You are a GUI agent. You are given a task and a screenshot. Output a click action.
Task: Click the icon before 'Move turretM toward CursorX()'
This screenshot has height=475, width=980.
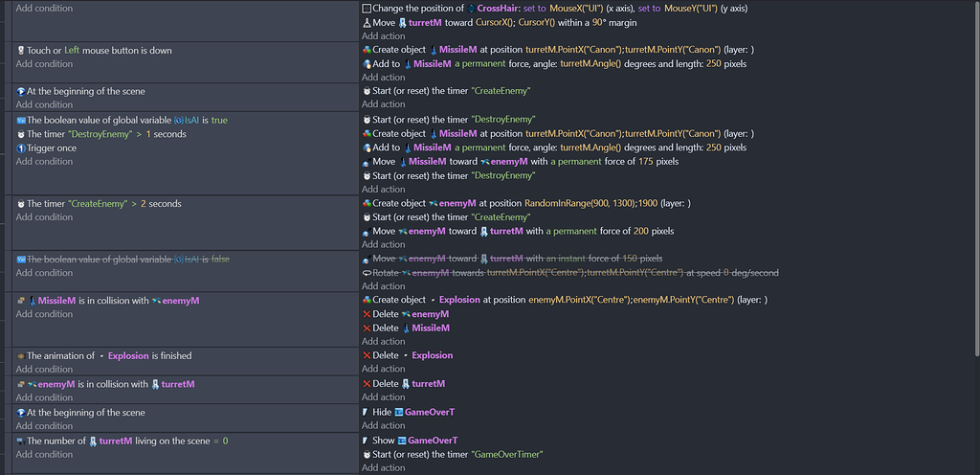point(367,22)
